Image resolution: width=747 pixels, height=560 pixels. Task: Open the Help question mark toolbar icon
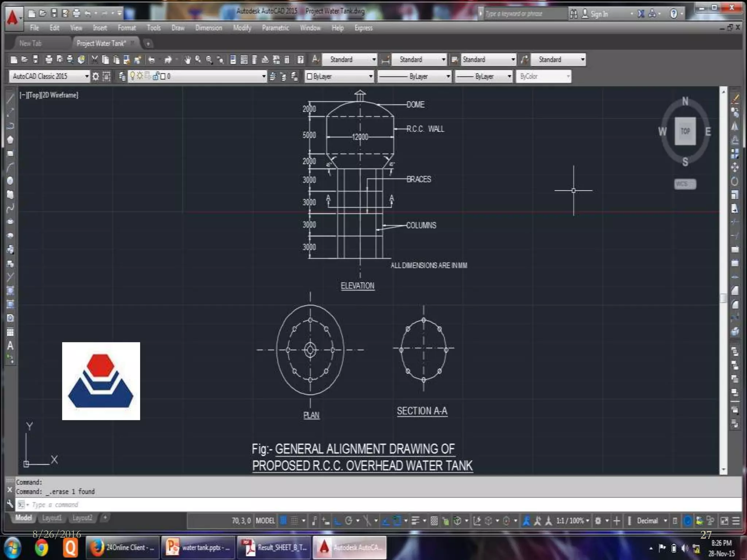pos(301,59)
